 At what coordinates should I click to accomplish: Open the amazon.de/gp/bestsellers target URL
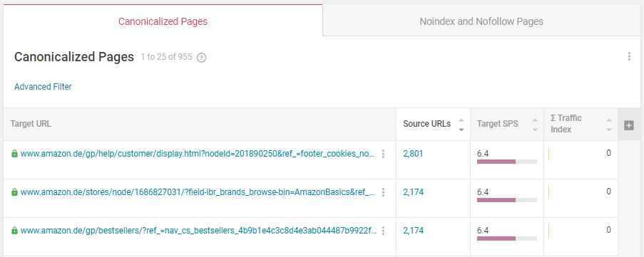198,231
